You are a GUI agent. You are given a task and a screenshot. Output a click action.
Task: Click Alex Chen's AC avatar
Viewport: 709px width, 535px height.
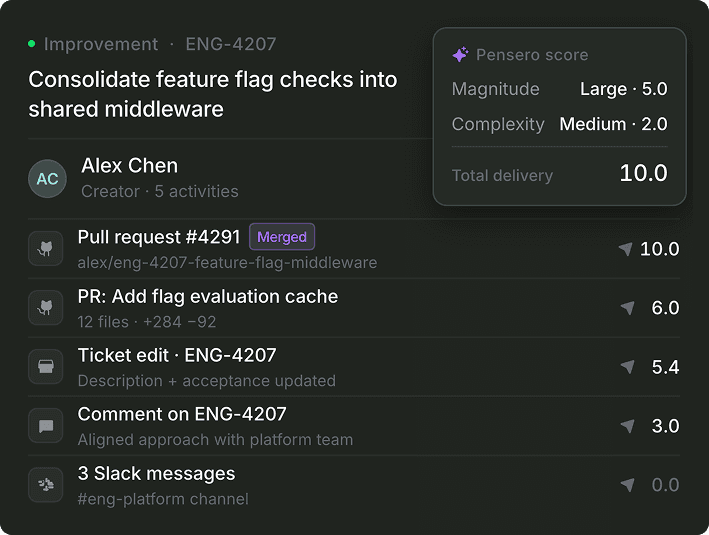[x=47, y=179]
